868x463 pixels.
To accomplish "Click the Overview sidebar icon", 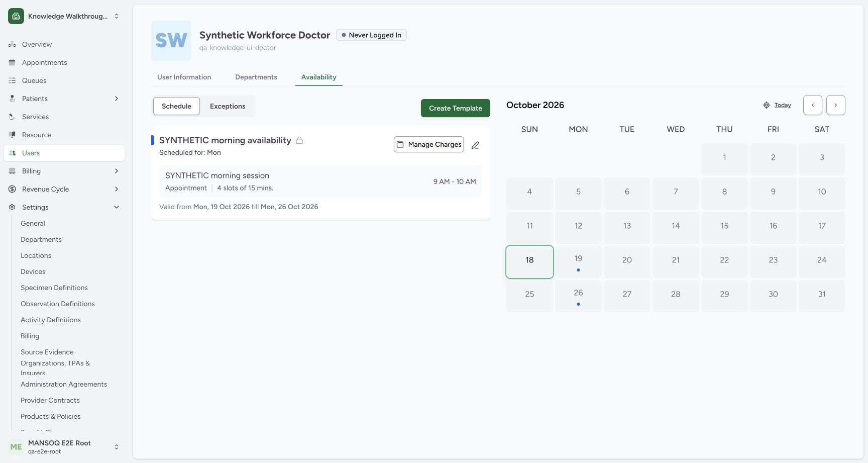I will click(12, 44).
